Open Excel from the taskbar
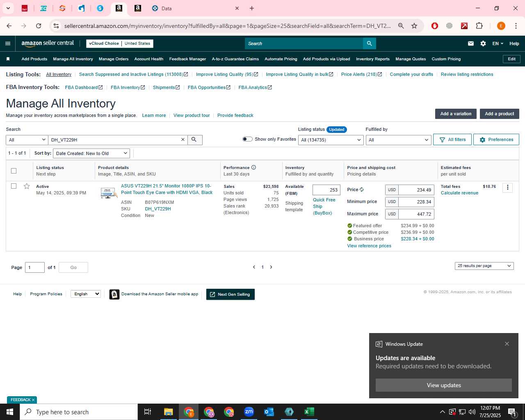 (x=309, y=412)
